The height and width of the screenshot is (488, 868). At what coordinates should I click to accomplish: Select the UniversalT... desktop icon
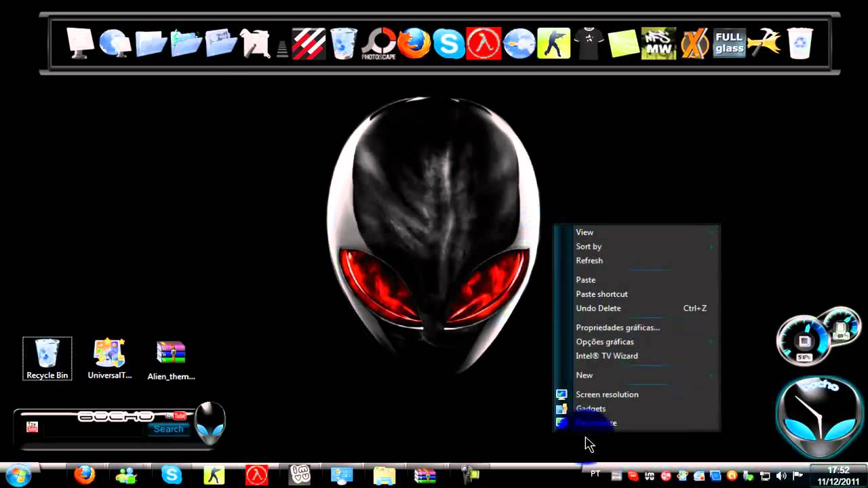click(109, 359)
